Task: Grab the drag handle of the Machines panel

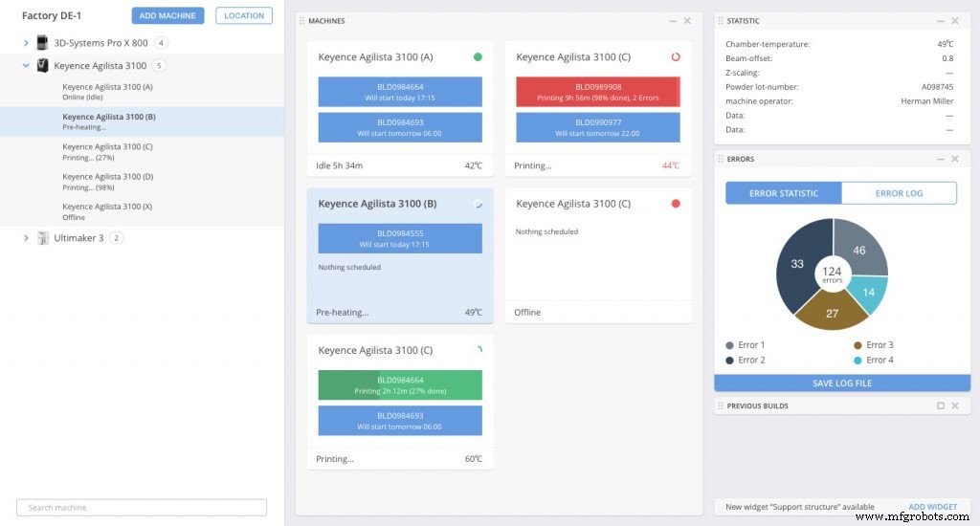Action: (x=302, y=21)
